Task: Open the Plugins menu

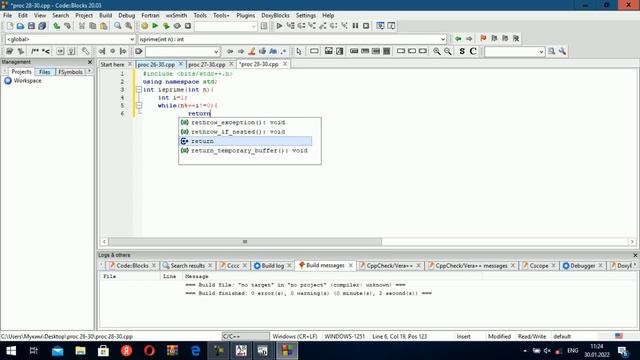Action: 245,15
